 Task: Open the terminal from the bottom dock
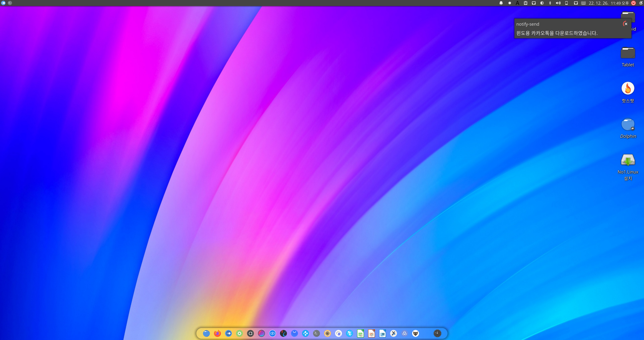point(316,334)
